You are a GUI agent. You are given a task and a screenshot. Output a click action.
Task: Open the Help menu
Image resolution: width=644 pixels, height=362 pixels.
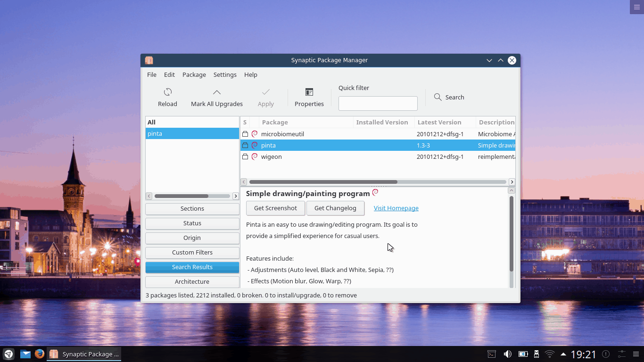tap(251, 74)
